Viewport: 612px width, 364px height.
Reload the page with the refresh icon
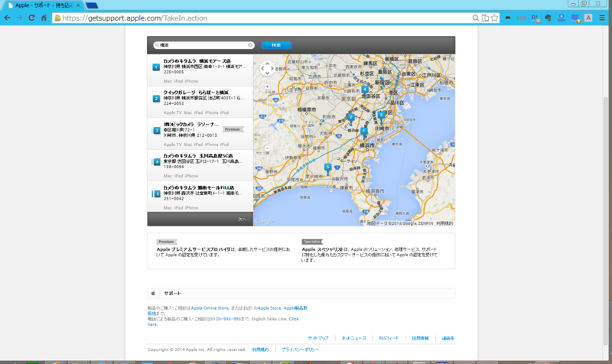31,18
